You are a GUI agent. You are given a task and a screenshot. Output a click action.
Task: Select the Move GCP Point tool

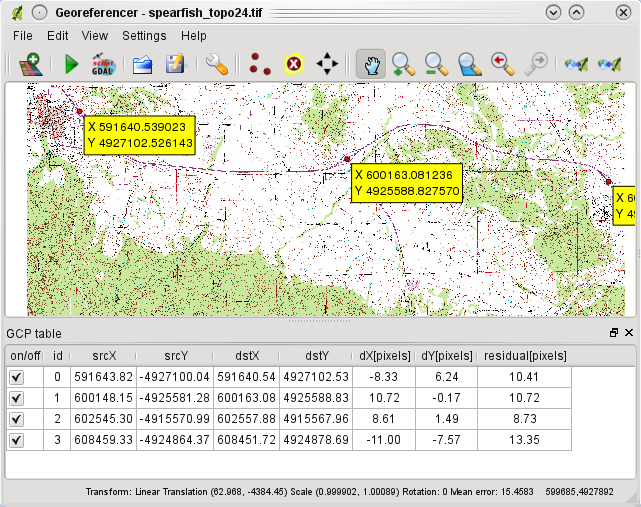(327, 65)
